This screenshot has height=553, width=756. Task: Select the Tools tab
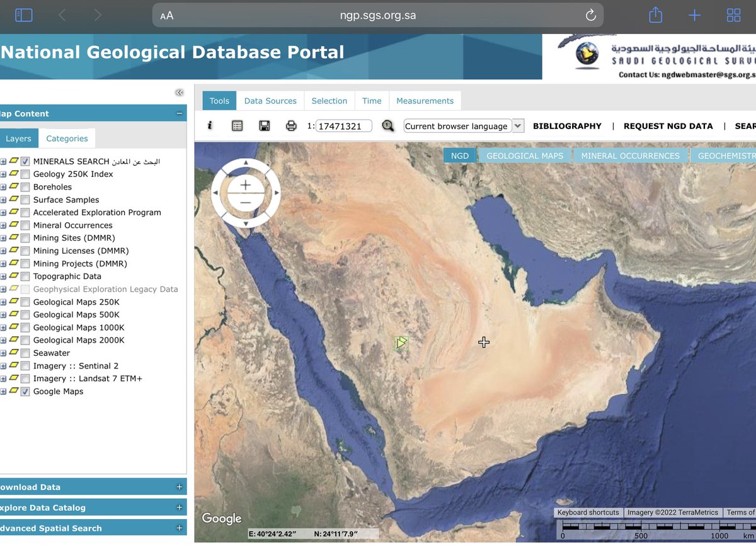pos(219,101)
